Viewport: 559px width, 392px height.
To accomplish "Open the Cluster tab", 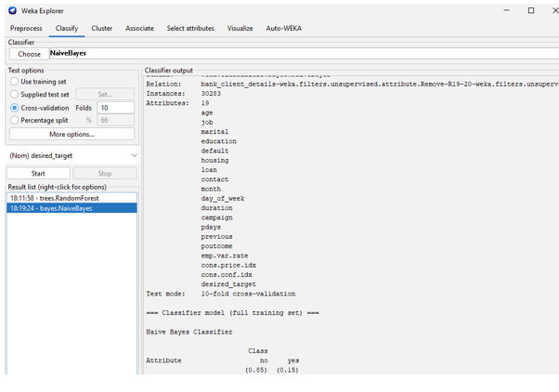I will click(x=102, y=28).
